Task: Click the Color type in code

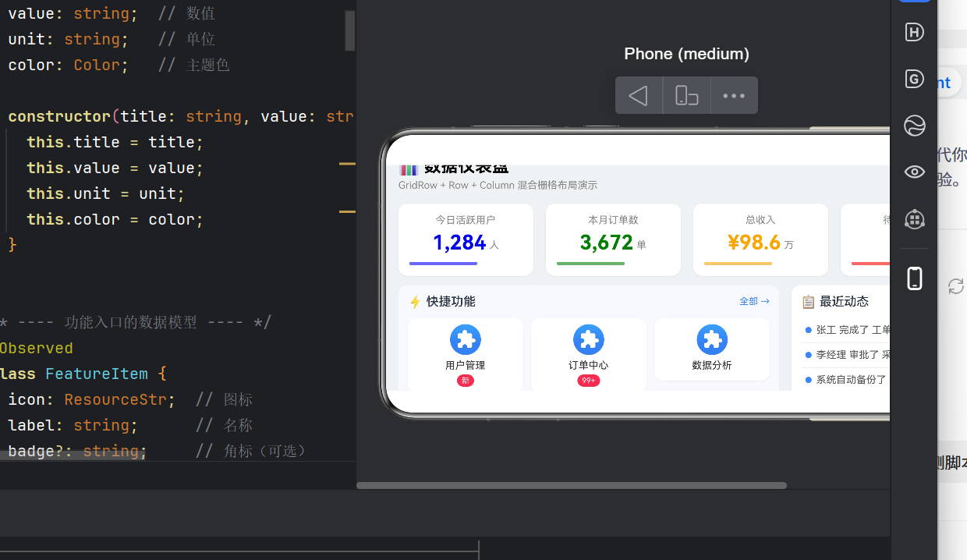Action: [x=97, y=65]
